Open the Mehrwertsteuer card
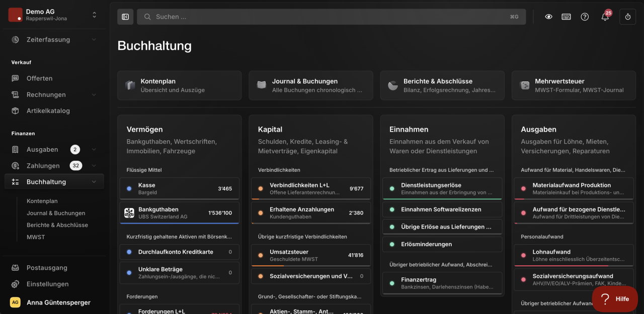Screen dimensions: 644x314 (x=574, y=85)
